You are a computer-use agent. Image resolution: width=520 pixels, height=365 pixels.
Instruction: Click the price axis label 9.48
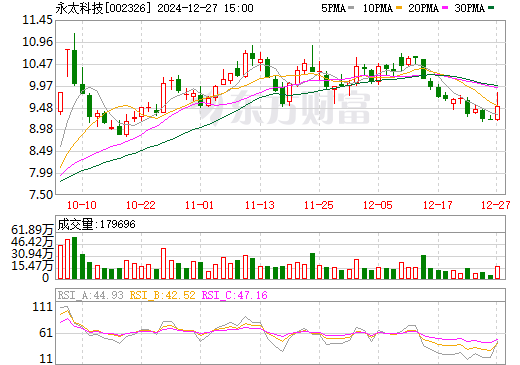click(x=41, y=107)
